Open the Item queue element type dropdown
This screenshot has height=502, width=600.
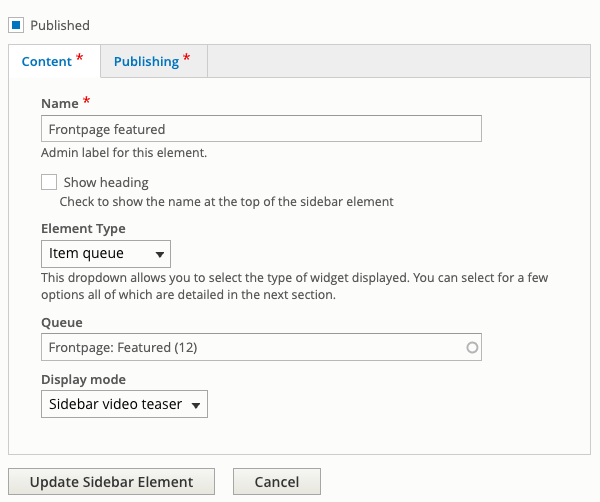[x=106, y=254]
